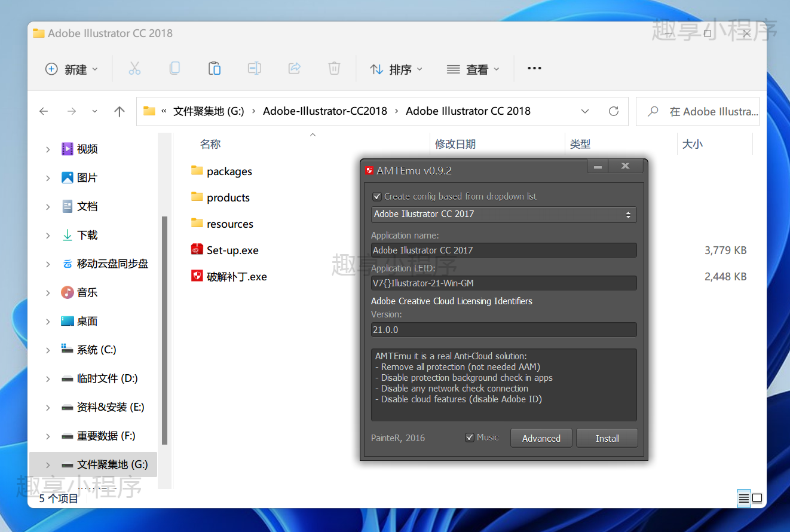Click the Version 21.0.0 field
Screen dimensions: 790x532
504,330
